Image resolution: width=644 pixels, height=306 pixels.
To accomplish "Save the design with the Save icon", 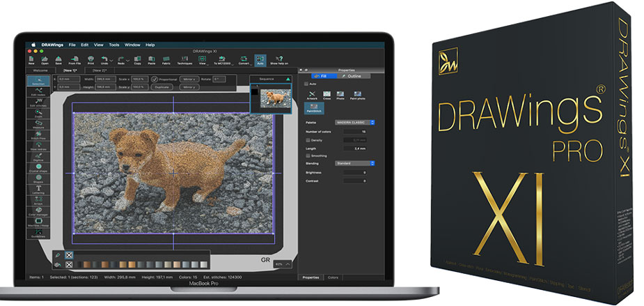I will tap(58, 61).
